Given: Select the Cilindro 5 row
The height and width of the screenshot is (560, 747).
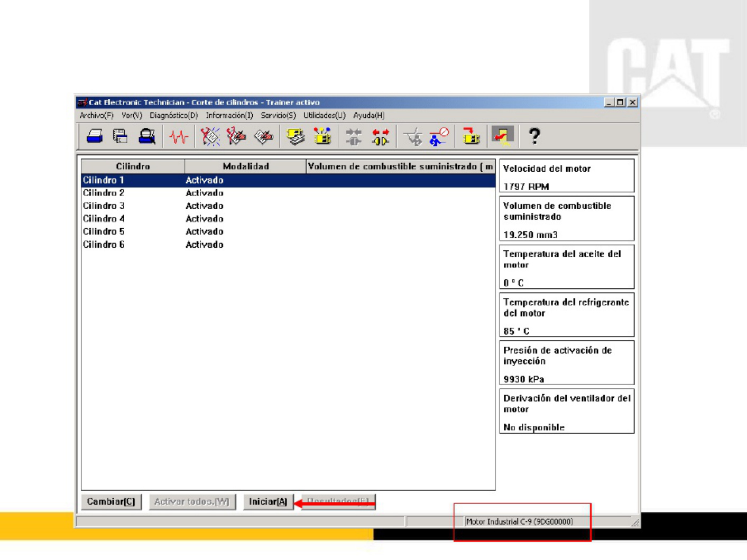Looking at the screenshot, I should (x=288, y=231).
